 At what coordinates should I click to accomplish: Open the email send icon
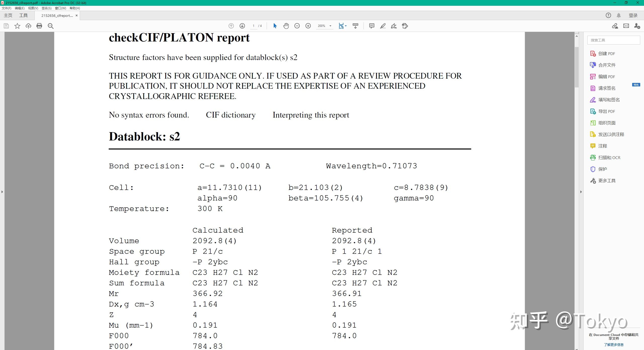point(626,26)
